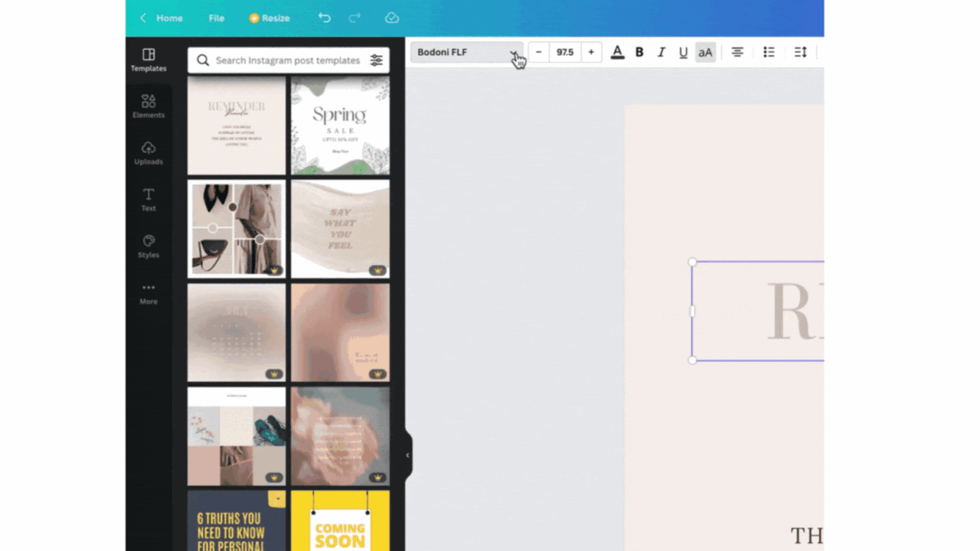Select the 6 Truths You Need template
Image resolution: width=980 pixels, height=551 pixels.
point(236,521)
